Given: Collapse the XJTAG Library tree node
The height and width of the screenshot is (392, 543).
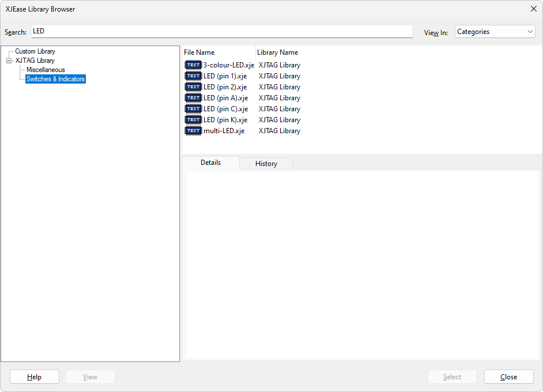Looking at the screenshot, I should tap(9, 61).
